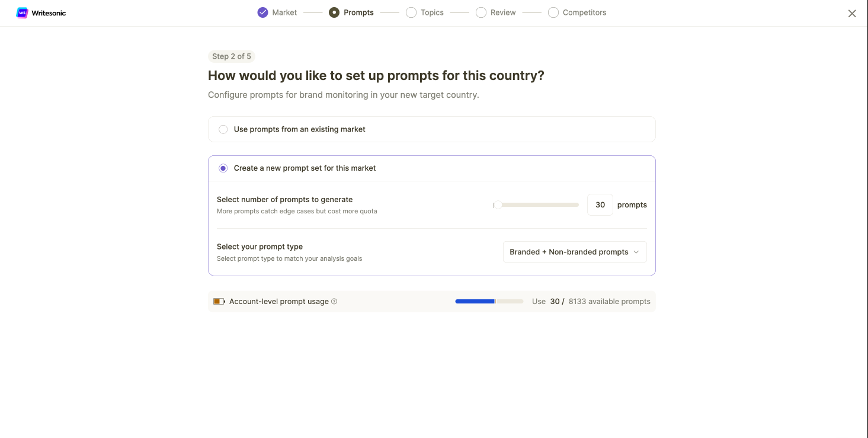Click the chevron arrow of prompt type dropdown
The image size is (868, 438).
636,252
